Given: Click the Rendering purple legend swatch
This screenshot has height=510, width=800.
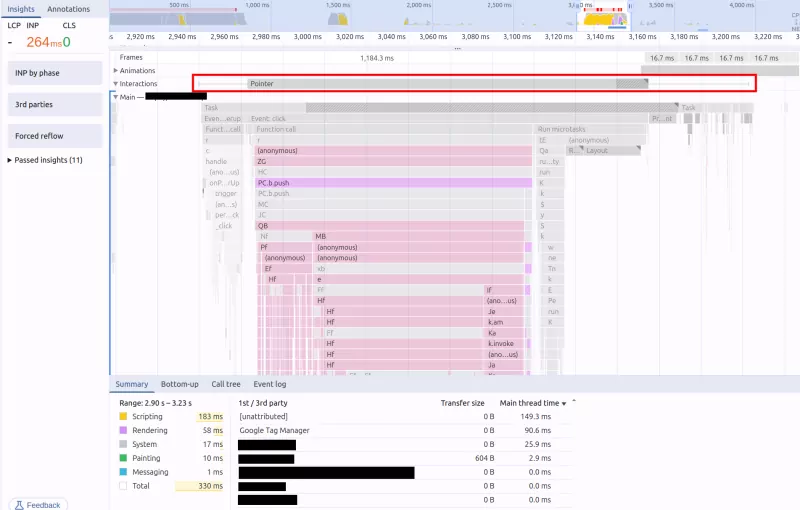Looking at the screenshot, I should [123, 430].
